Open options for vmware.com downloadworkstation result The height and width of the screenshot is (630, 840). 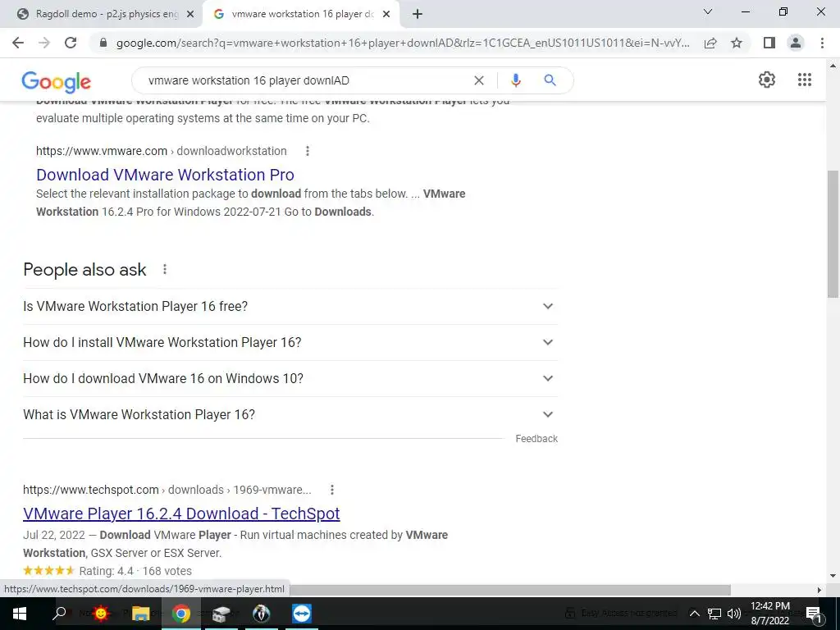[x=308, y=151]
